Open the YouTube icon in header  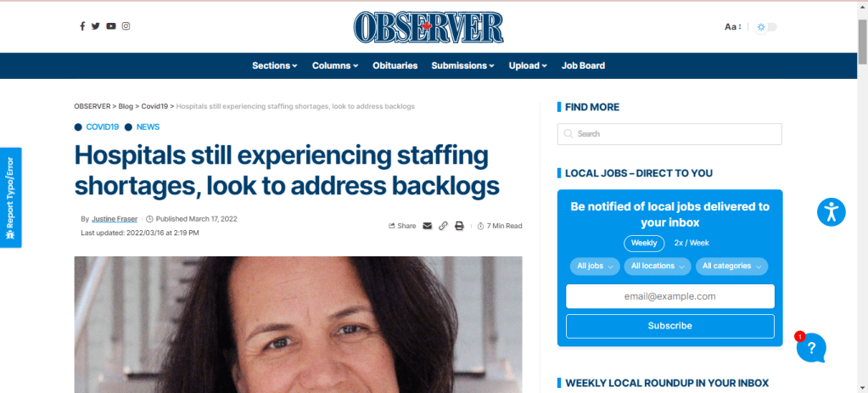point(111,26)
